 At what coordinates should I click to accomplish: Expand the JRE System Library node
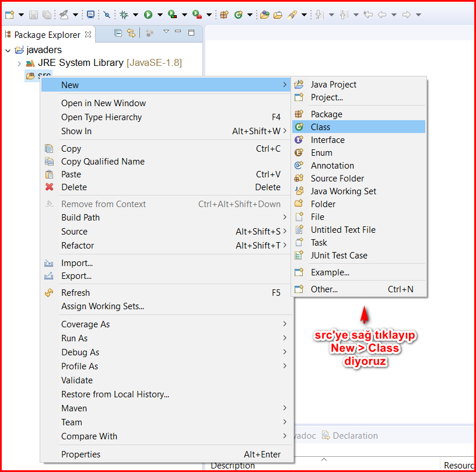pyautogui.click(x=19, y=63)
